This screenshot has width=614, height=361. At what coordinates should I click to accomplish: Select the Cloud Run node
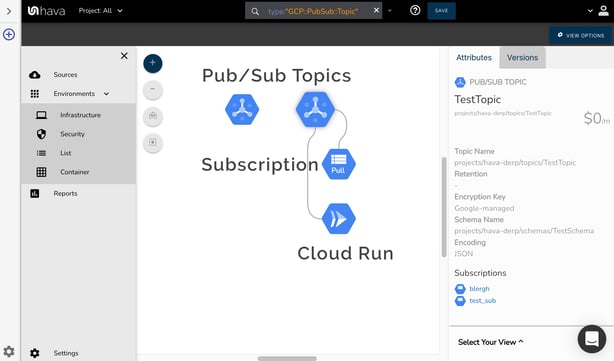click(x=339, y=219)
